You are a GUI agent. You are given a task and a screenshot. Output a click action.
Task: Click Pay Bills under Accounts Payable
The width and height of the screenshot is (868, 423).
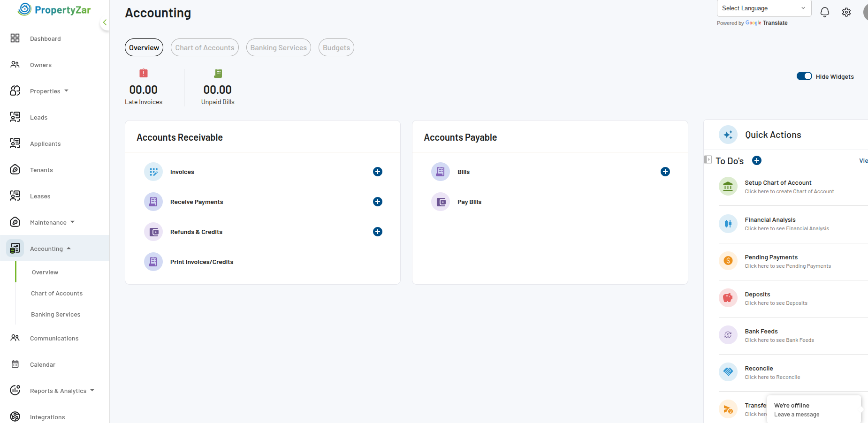point(469,202)
